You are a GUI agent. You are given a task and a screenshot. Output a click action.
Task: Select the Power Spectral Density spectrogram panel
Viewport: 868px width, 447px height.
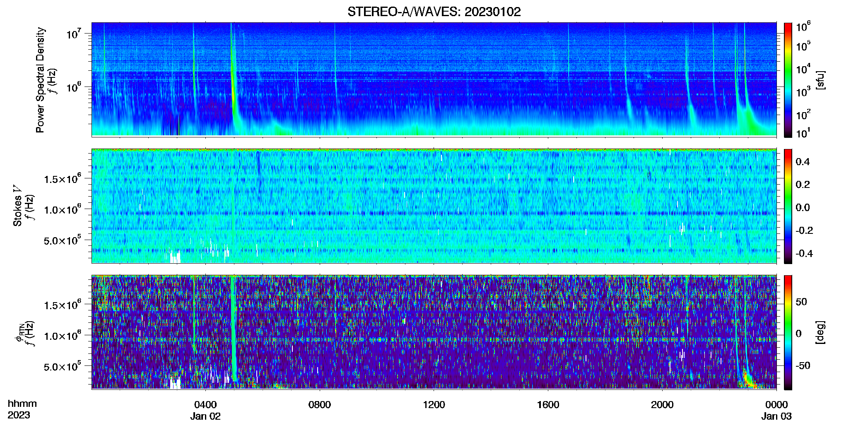tap(434, 79)
